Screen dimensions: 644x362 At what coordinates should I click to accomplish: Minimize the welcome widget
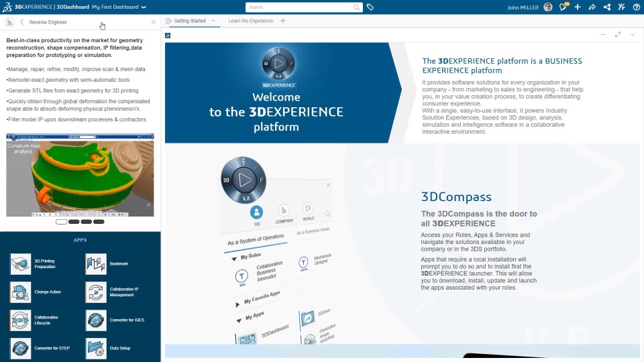pyautogui.click(x=603, y=35)
